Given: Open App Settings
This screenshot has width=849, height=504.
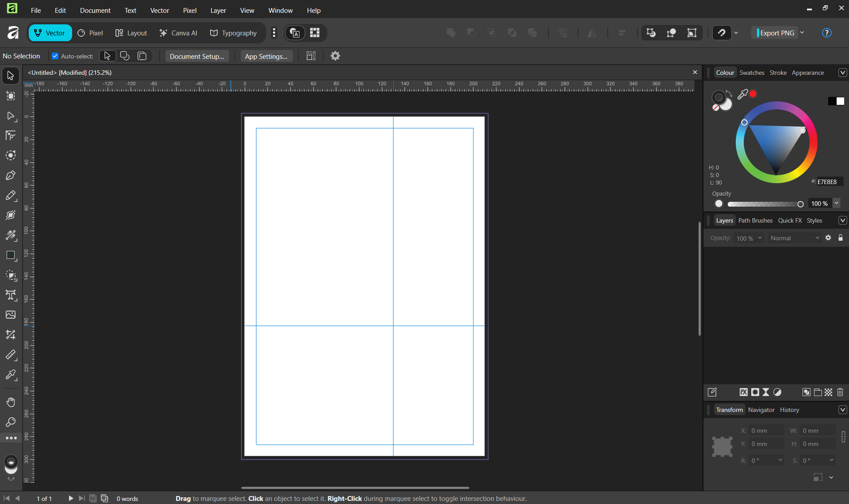Looking at the screenshot, I should (266, 56).
